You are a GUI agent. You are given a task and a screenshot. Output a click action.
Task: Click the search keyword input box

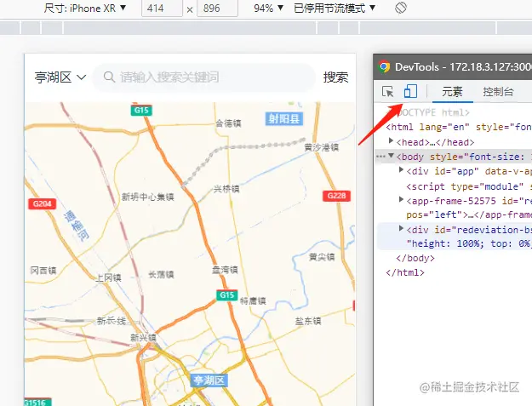[x=204, y=77]
